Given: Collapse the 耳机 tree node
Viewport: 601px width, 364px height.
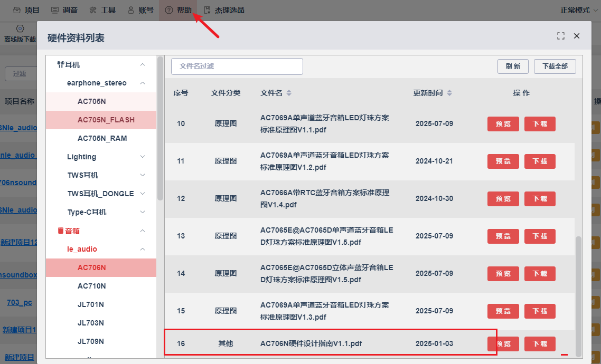Looking at the screenshot, I should point(143,65).
